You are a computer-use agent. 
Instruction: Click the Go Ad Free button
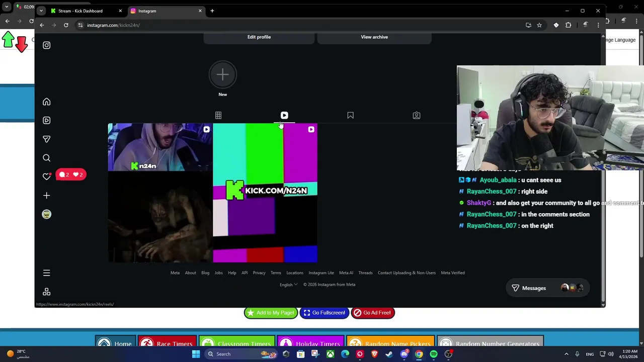(372, 313)
